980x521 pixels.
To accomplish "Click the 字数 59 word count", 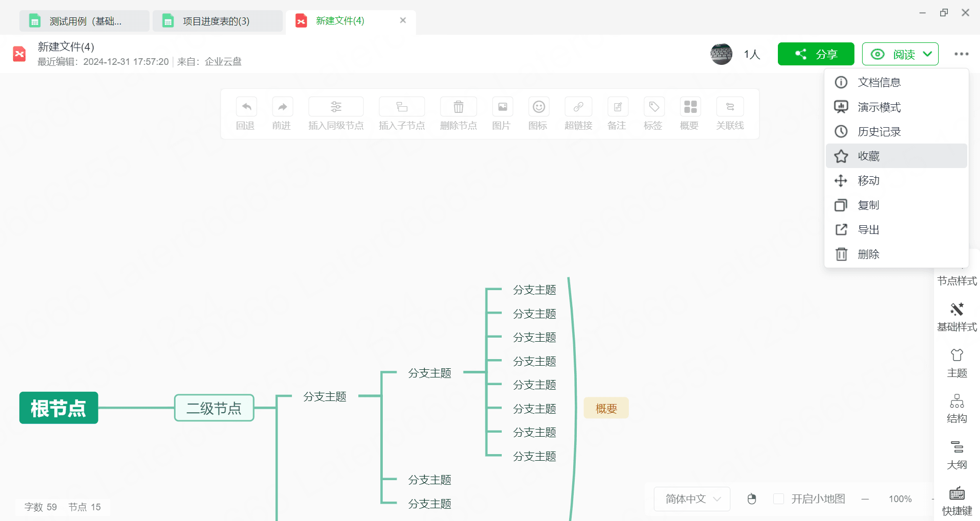I will click(x=41, y=507).
